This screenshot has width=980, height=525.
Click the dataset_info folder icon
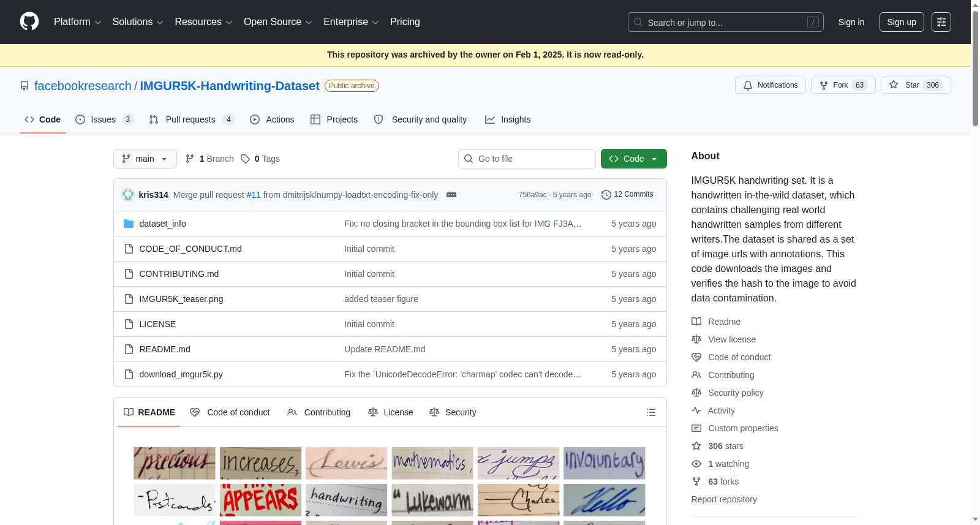pyautogui.click(x=129, y=224)
